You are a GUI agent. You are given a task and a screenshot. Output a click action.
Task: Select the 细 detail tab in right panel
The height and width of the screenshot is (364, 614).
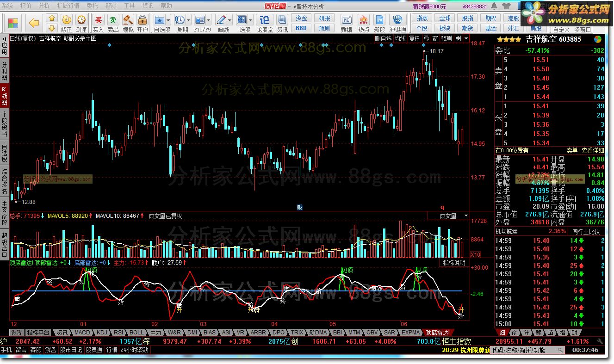[502, 333]
